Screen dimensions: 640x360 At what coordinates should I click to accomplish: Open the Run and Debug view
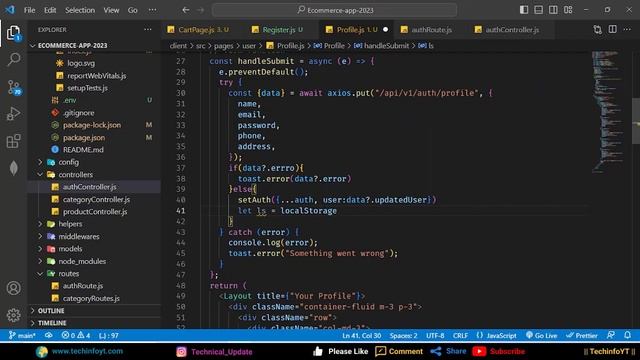[13, 114]
